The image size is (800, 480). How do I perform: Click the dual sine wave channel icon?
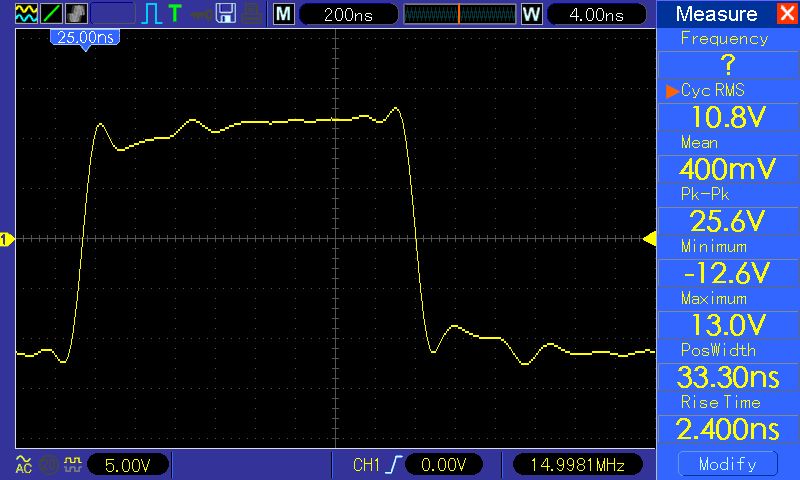pyautogui.click(x=26, y=14)
